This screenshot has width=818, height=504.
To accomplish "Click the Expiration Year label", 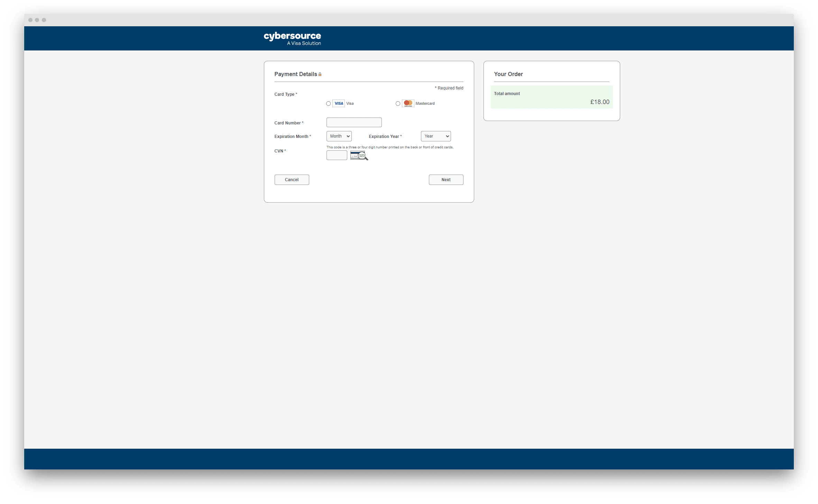I will pyautogui.click(x=385, y=137).
